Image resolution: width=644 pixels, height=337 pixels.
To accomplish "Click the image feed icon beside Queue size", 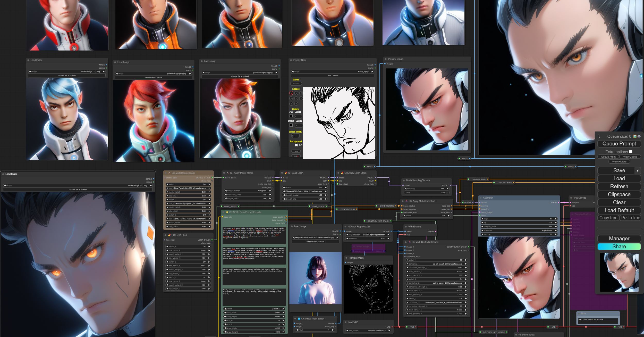I will coord(635,136).
